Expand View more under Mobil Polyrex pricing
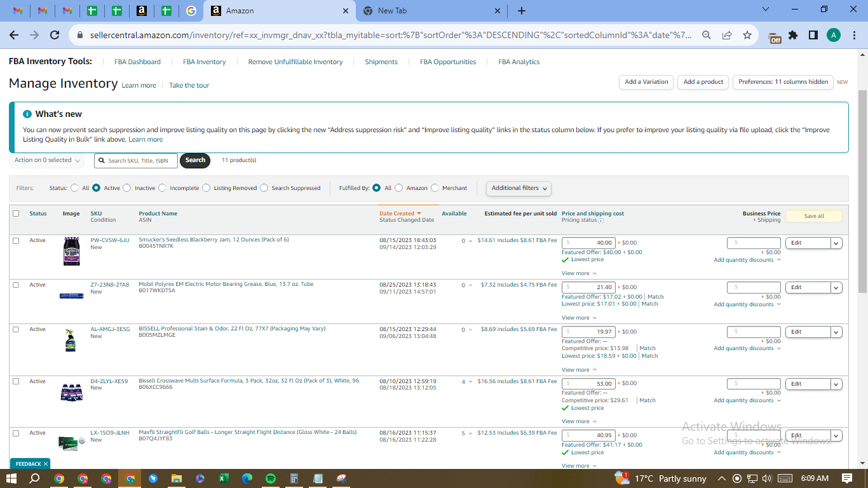868x488 pixels. point(579,318)
